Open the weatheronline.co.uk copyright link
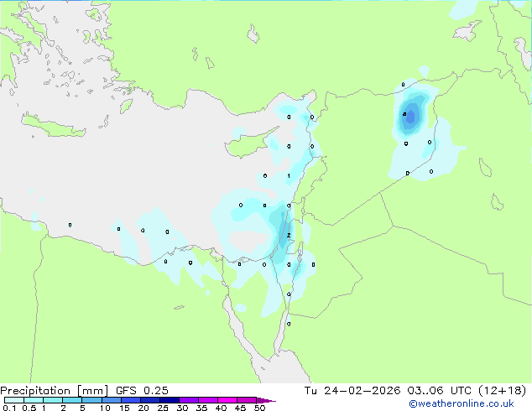This screenshot has height=411, width=532. coord(462,403)
